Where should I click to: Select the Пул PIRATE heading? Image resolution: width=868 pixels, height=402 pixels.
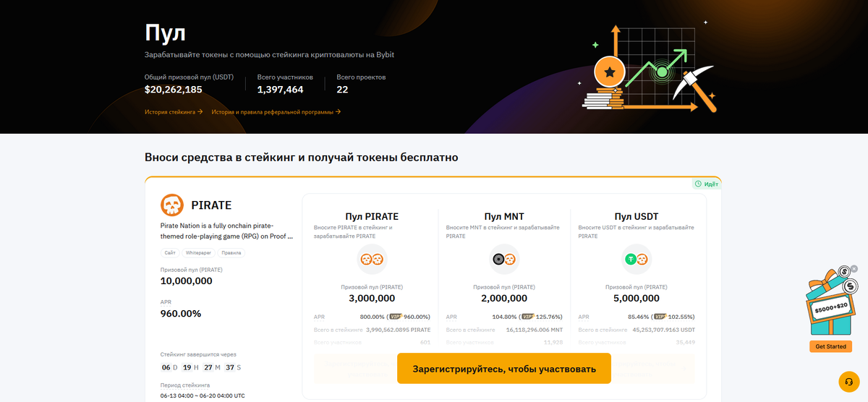(x=372, y=216)
